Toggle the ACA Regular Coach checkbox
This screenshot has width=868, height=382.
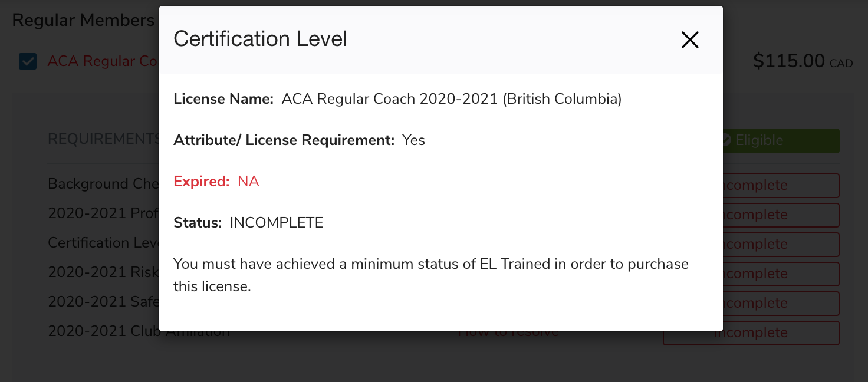28,61
